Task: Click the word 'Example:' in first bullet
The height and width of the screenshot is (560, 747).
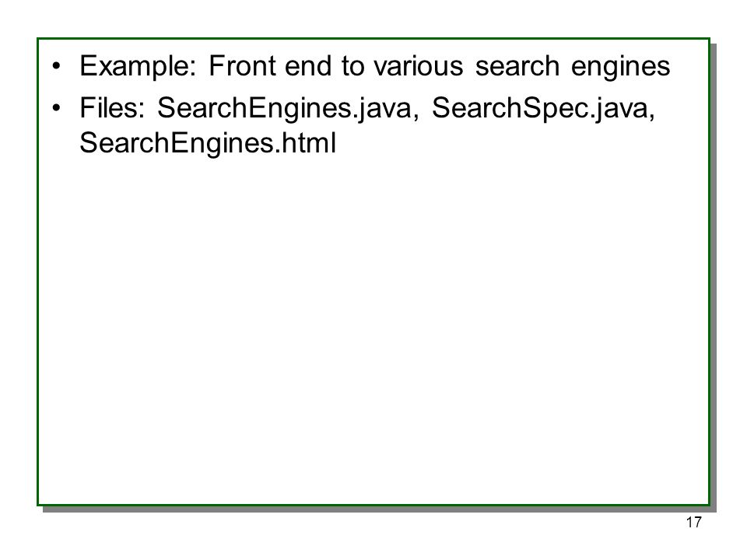Action: (x=138, y=66)
